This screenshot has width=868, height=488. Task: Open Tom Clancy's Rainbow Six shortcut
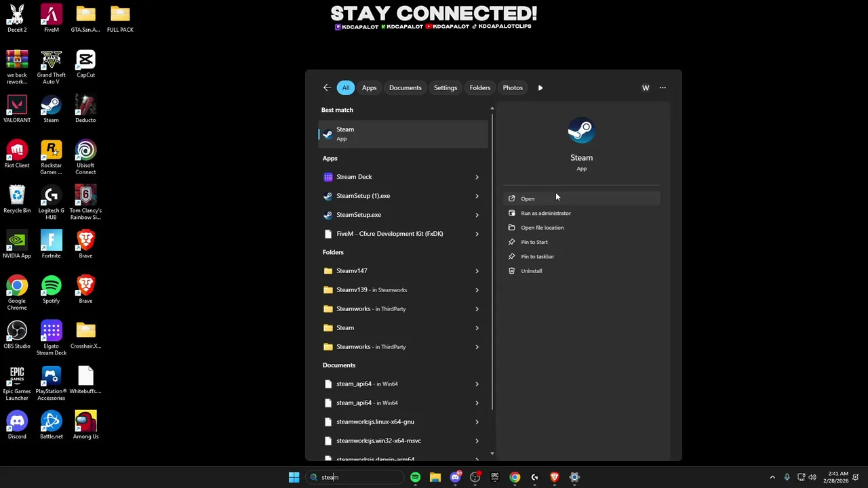click(85, 203)
